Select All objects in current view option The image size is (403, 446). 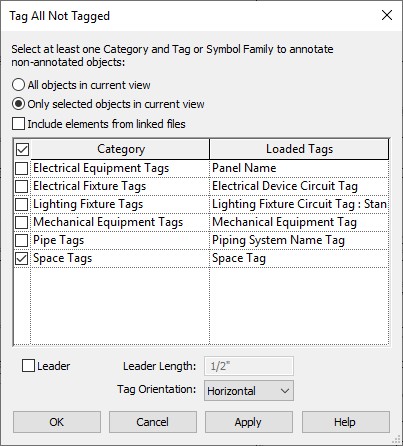pyautogui.click(x=18, y=85)
